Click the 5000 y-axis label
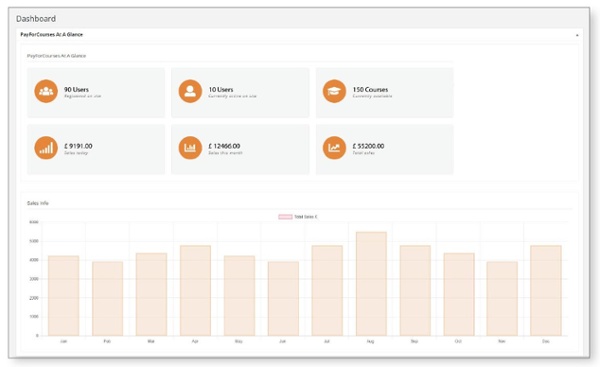This screenshot has width=600, height=367. (34, 241)
